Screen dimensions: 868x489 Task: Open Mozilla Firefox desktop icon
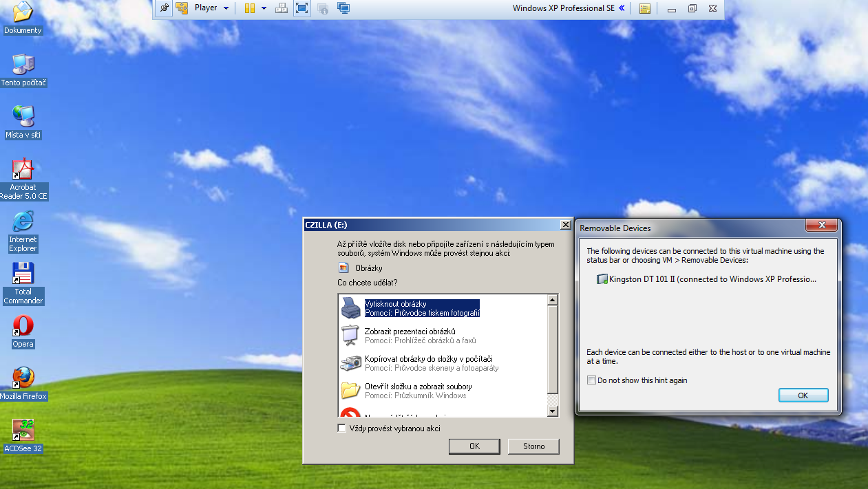[x=23, y=382]
